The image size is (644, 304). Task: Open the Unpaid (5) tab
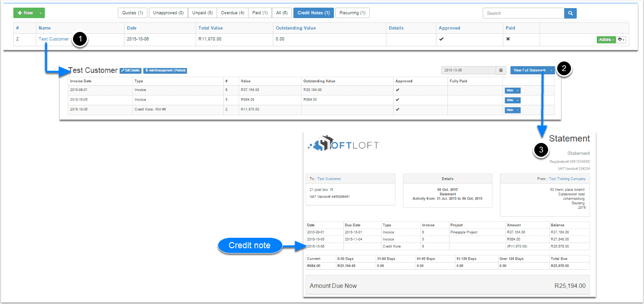[x=202, y=13]
